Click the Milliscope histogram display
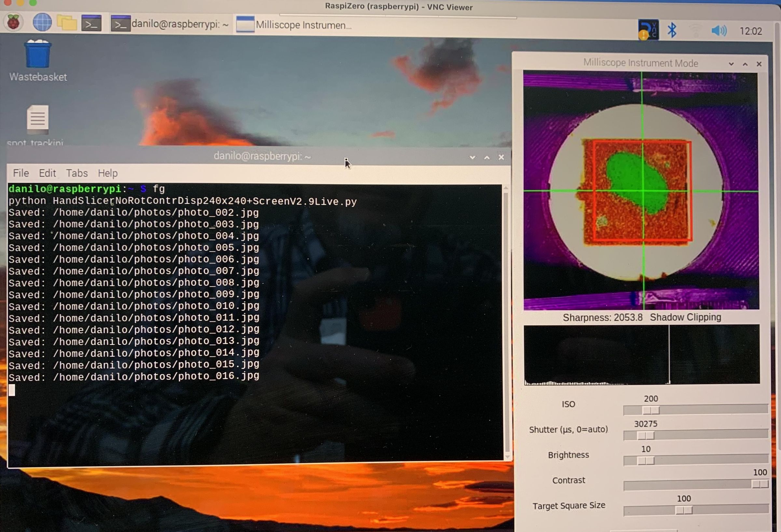This screenshot has height=532, width=781. coord(641,355)
